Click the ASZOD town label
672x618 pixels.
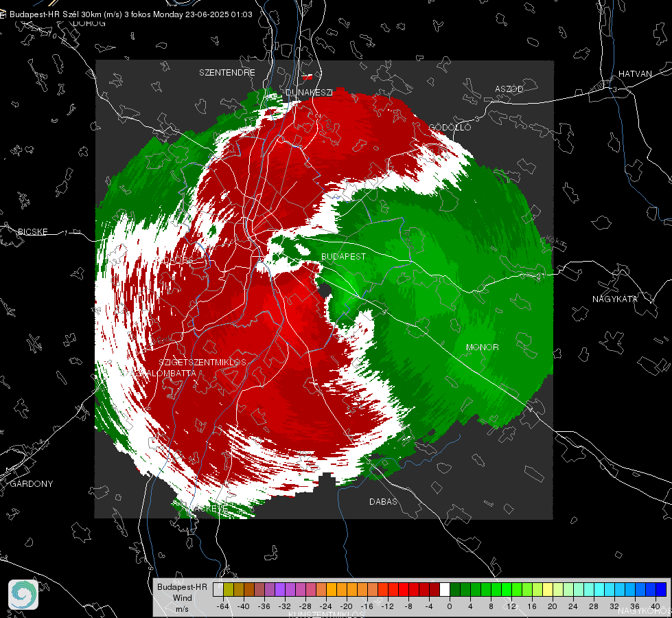[509, 89]
